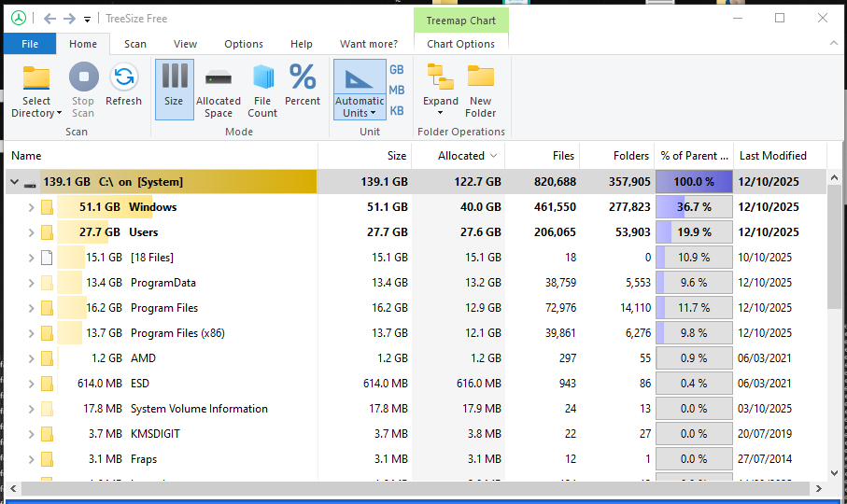847x504 pixels.
Task: Sort by the Files column header
Action: pyautogui.click(x=543, y=156)
